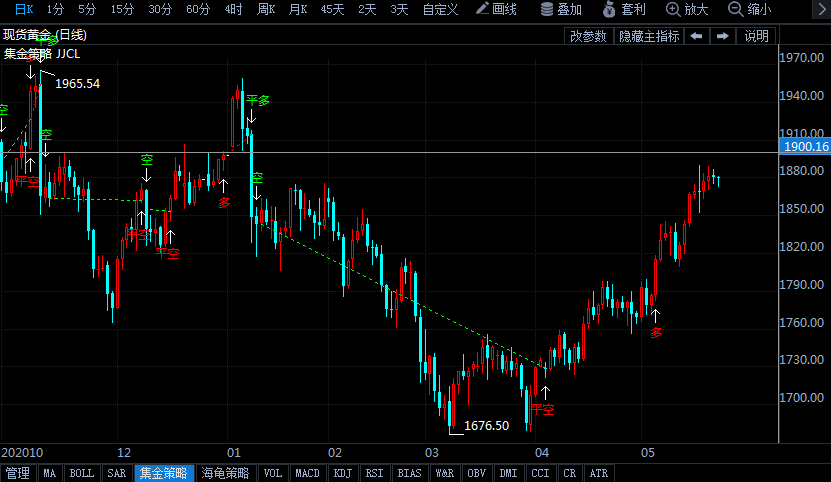Click the red 多 signal under May candles
The height and width of the screenshot is (482, 831).
[656, 333]
